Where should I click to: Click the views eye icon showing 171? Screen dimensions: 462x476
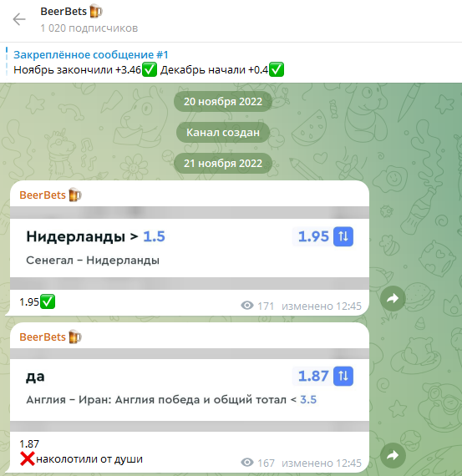[x=247, y=306]
